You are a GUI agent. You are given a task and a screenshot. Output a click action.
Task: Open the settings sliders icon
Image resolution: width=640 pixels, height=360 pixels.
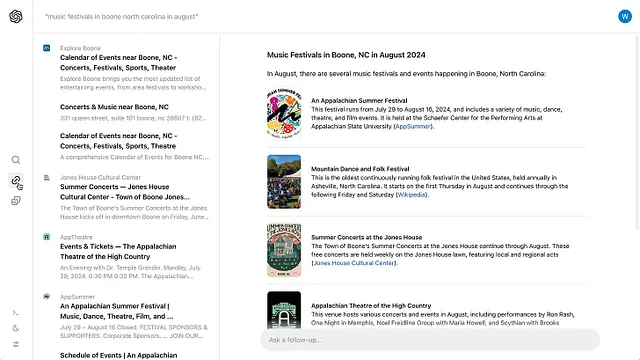tap(16, 344)
